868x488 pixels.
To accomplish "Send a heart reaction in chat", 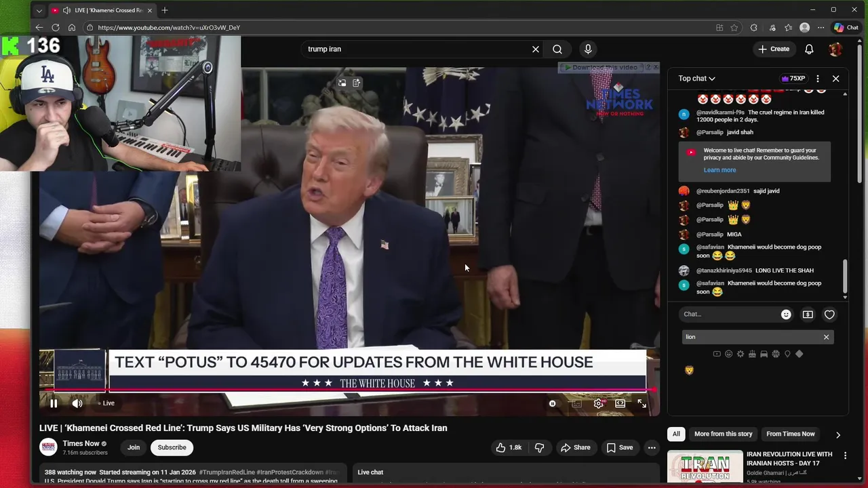I will (x=829, y=314).
